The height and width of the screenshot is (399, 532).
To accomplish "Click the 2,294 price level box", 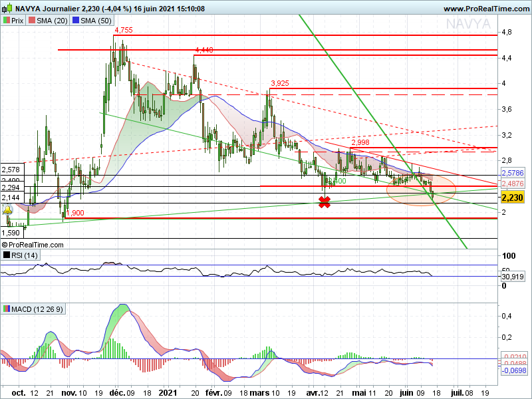I will coord(12,188).
